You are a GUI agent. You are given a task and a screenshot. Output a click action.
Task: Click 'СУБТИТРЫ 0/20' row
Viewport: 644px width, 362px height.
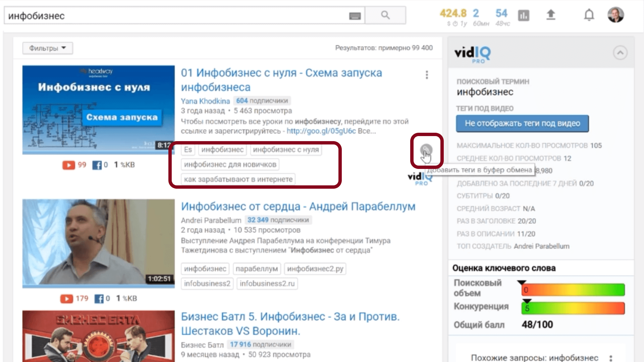pyautogui.click(x=483, y=196)
